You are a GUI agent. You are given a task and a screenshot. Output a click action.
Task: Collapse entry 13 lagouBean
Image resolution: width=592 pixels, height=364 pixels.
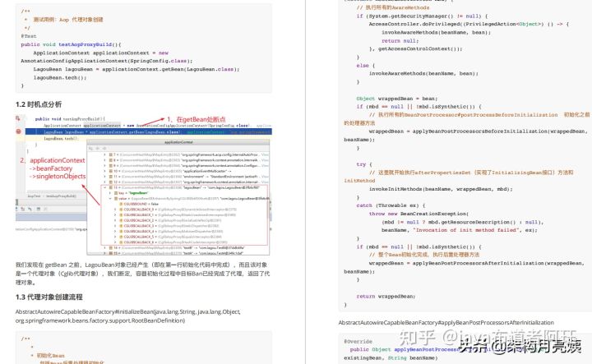coord(105,187)
